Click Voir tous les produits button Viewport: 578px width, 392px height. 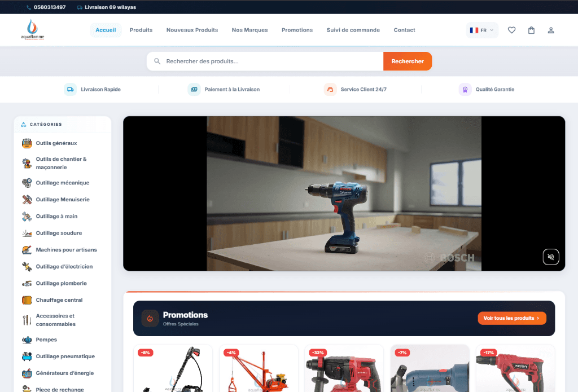(512, 318)
